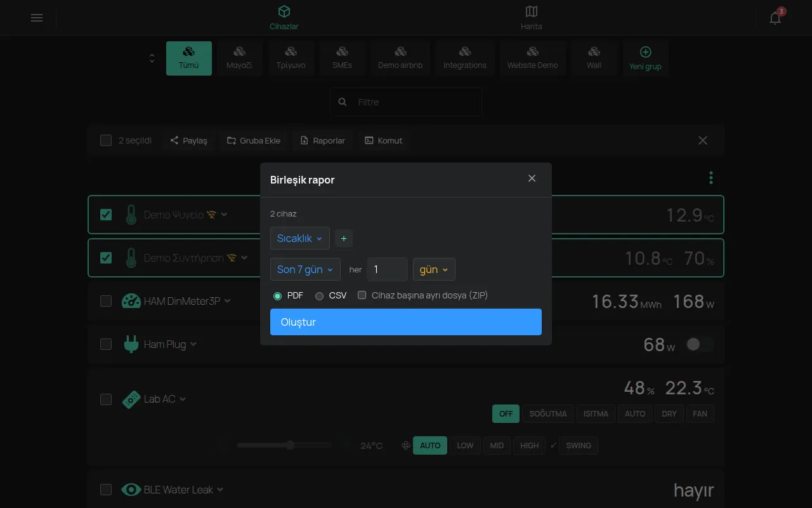The height and width of the screenshot is (508, 812).
Task: Select the CSV format option
Action: point(319,296)
